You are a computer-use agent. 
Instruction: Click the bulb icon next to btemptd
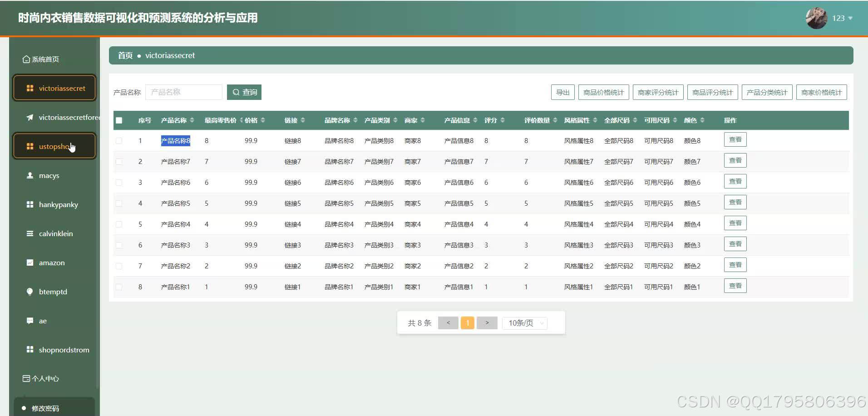point(30,292)
